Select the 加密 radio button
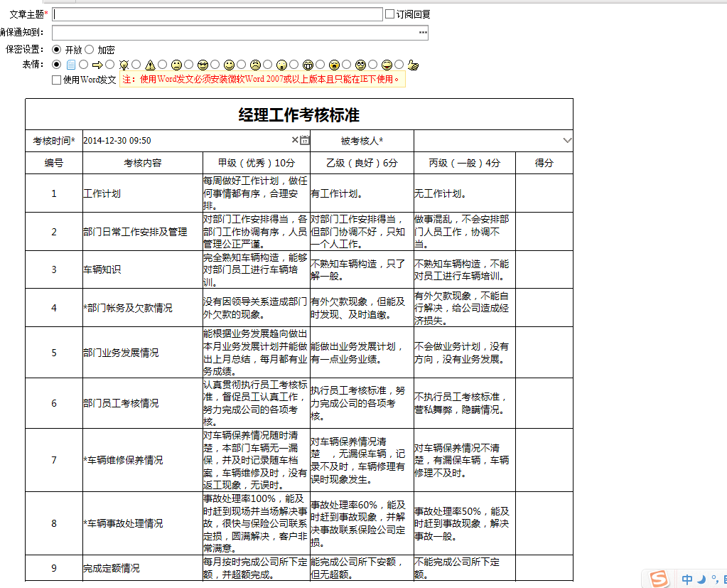 point(90,49)
